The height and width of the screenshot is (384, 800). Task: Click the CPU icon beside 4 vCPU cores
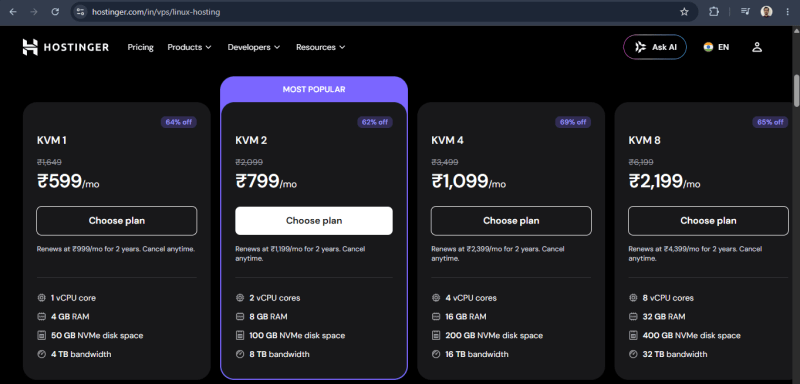click(x=436, y=298)
